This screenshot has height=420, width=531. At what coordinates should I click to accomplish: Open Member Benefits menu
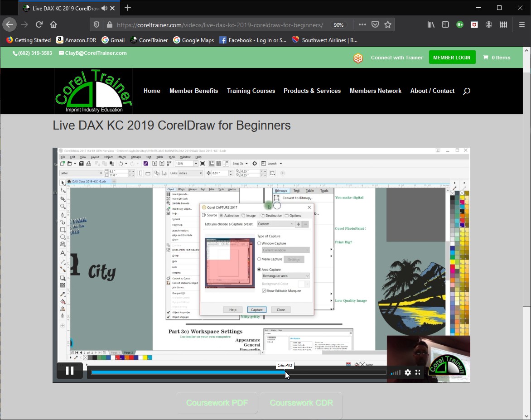(194, 91)
